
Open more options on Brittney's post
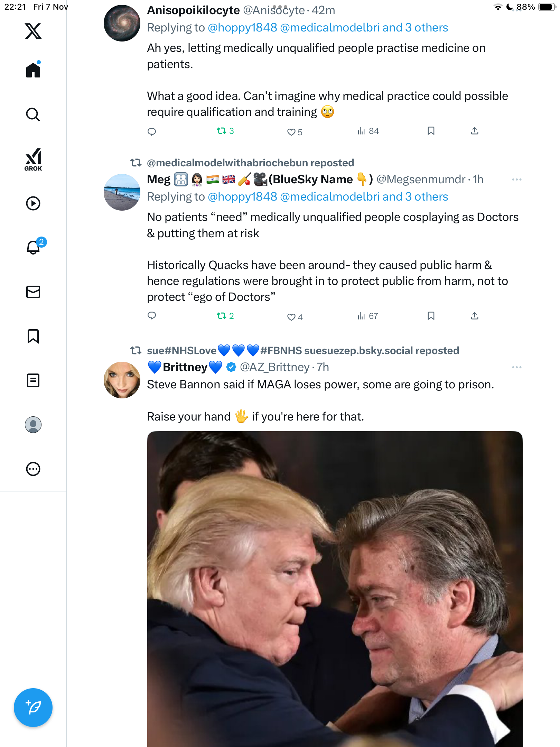pos(516,367)
